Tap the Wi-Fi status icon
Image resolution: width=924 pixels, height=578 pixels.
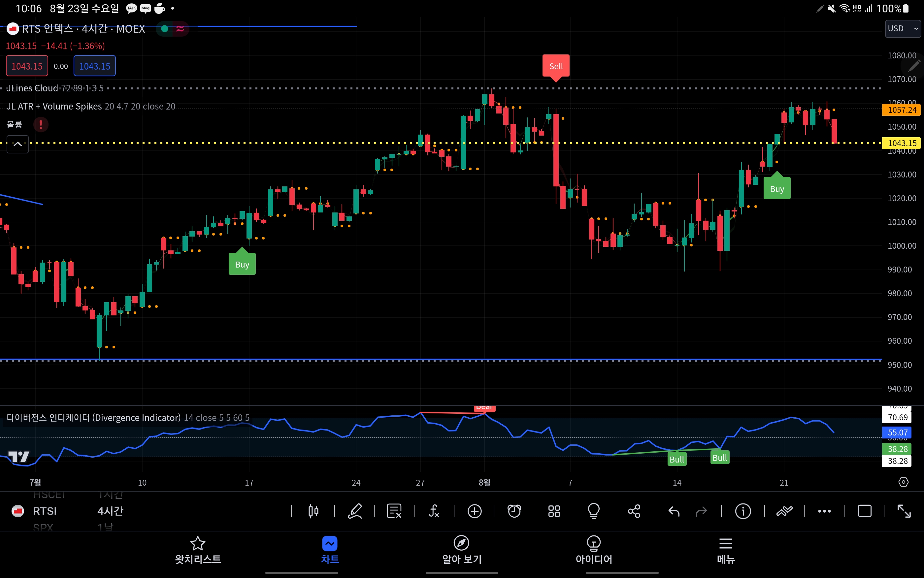844,8
